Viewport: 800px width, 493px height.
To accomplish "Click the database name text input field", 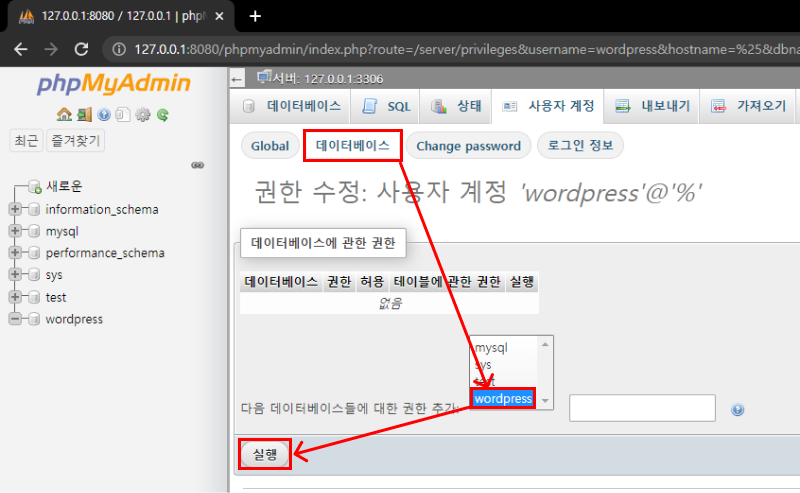I will (642, 408).
